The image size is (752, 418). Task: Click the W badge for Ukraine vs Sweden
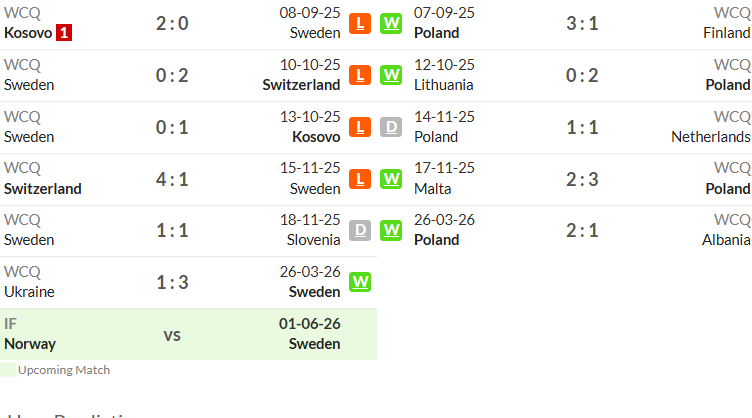360,282
